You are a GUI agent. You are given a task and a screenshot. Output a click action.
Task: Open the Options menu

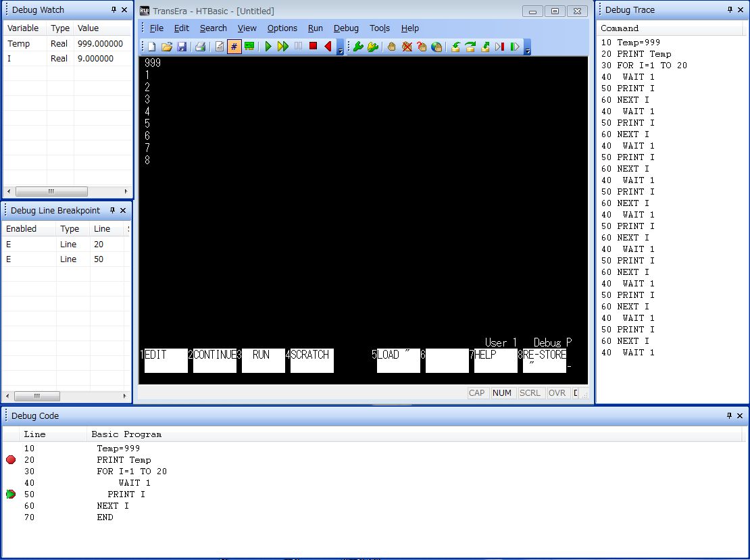[x=282, y=28]
